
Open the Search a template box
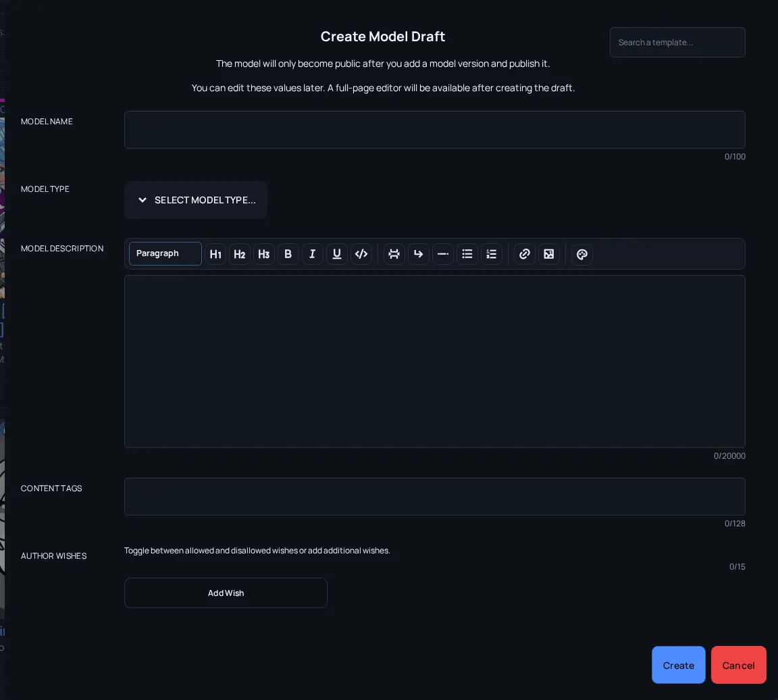coord(677,42)
